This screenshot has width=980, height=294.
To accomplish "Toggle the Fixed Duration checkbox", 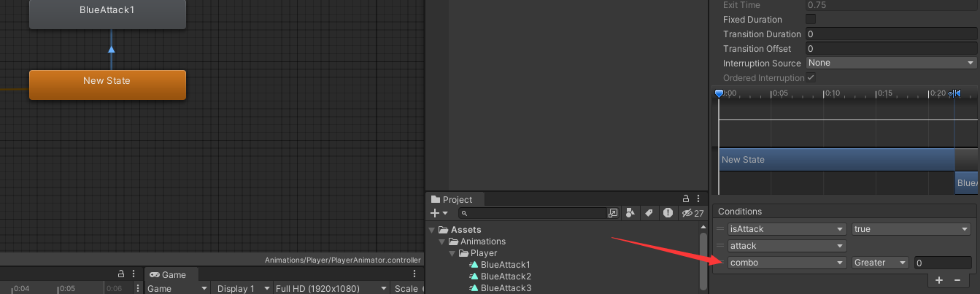I will tap(811, 19).
